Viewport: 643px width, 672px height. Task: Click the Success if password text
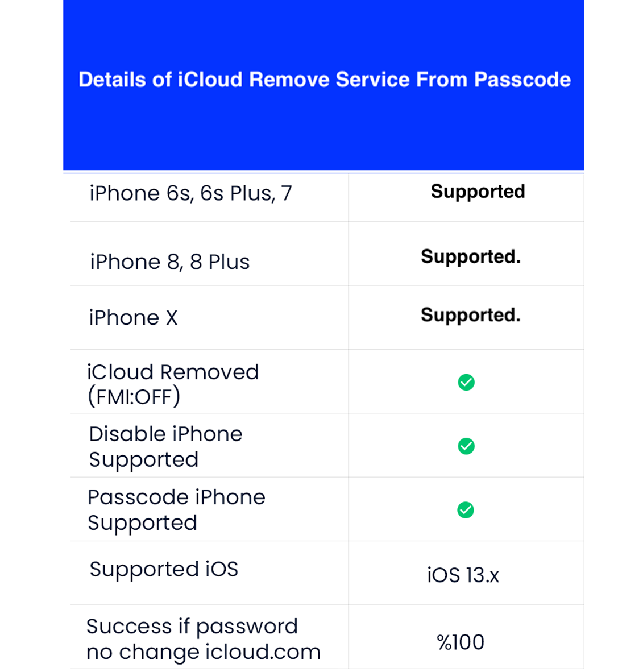(x=192, y=627)
